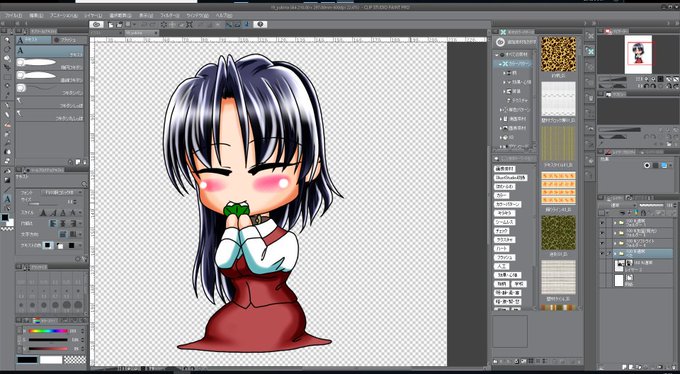Collapse the すべての素材 tree node
The image size is (680, 374).
pyautogui.click(x=497, y=55)
